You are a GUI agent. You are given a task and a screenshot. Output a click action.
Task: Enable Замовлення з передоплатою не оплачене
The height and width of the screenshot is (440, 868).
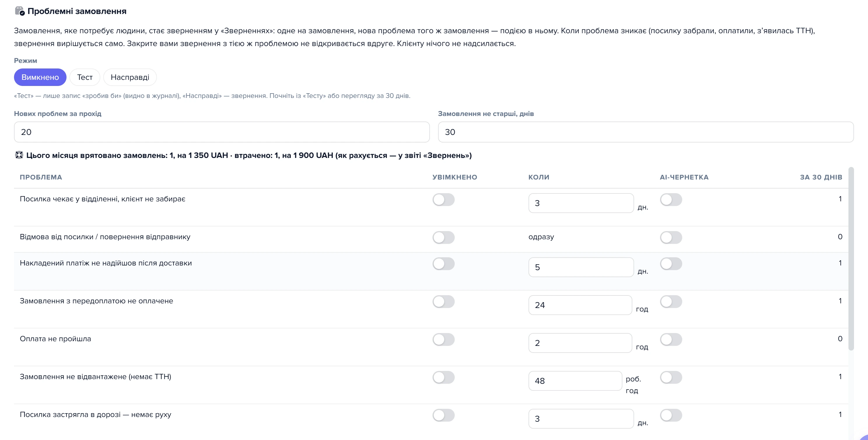(443, 302)
